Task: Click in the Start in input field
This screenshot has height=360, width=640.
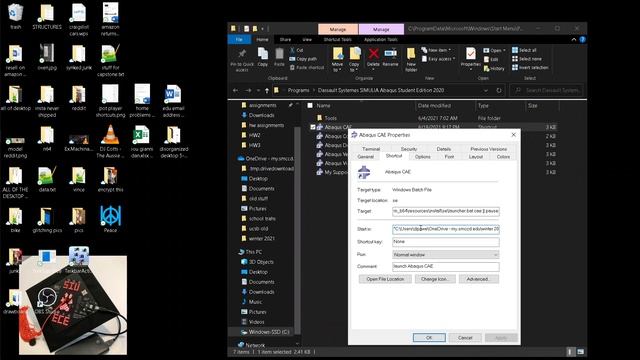Action: (446, 229)
